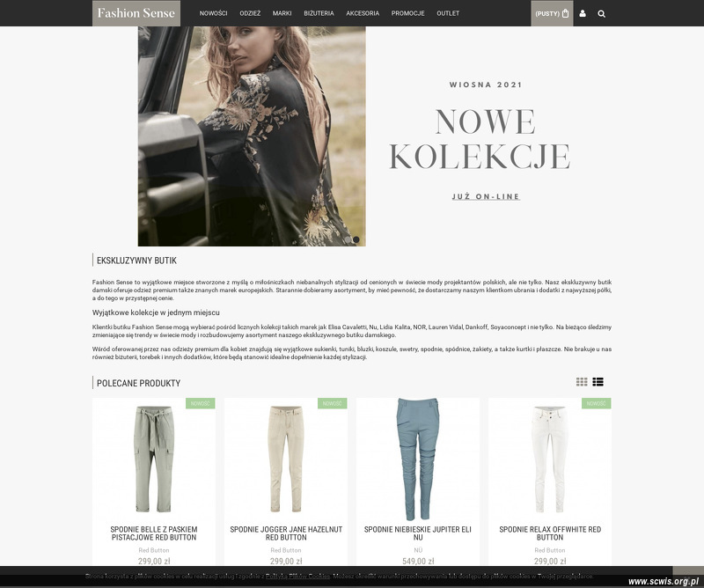Open the OUTLET section
The width and height of the screenshot is (704, 588).
(448, 13)
